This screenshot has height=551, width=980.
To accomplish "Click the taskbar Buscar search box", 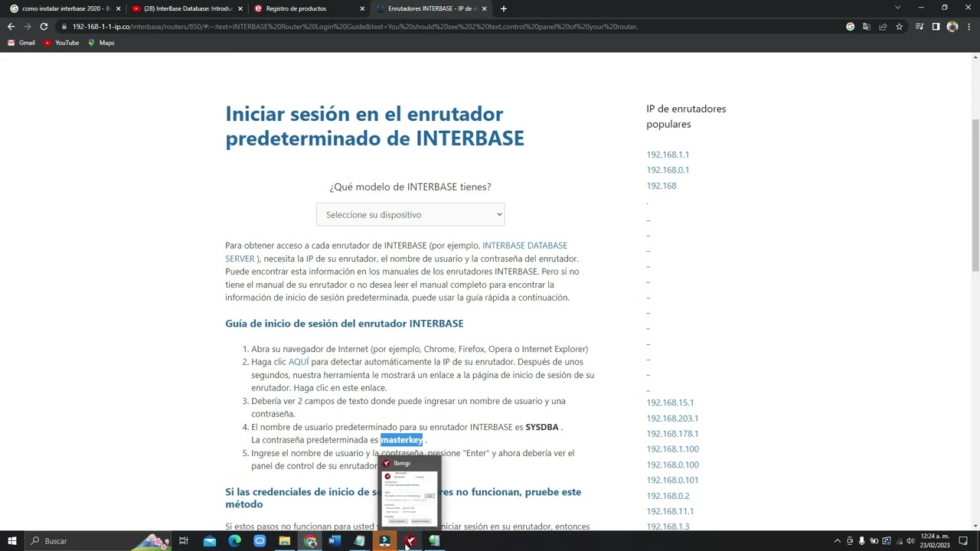I will (x=100, y=541).
